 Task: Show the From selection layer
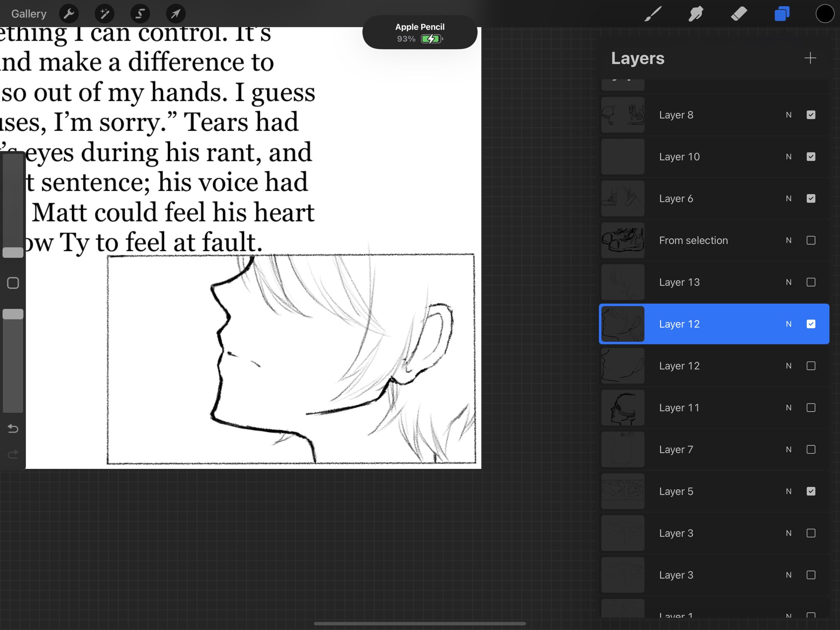811,241
